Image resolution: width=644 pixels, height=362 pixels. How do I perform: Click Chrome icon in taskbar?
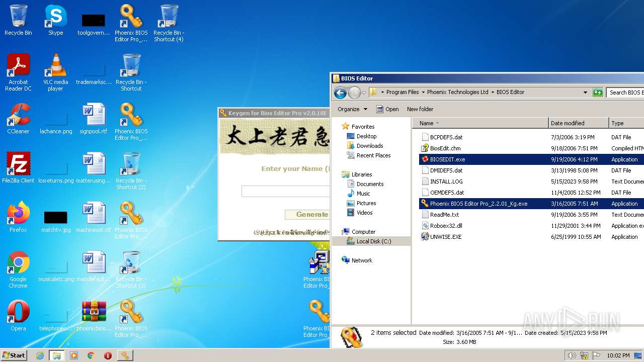tap(91, 355)
